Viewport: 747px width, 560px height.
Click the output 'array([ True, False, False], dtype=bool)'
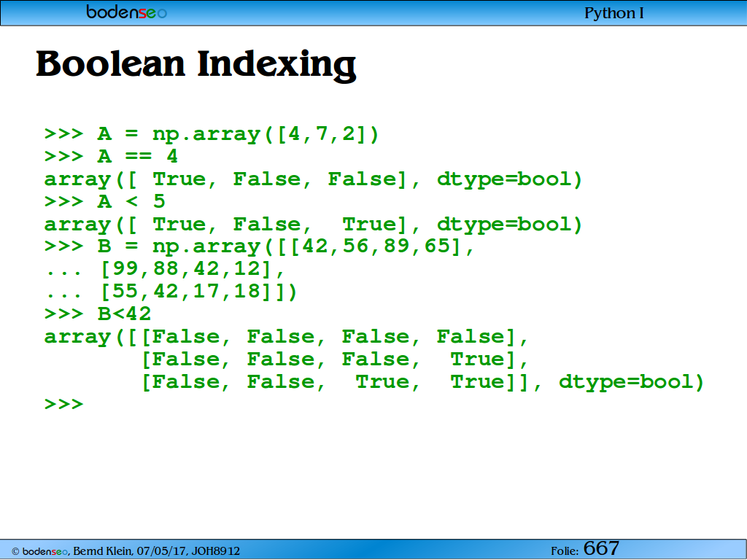313,179
